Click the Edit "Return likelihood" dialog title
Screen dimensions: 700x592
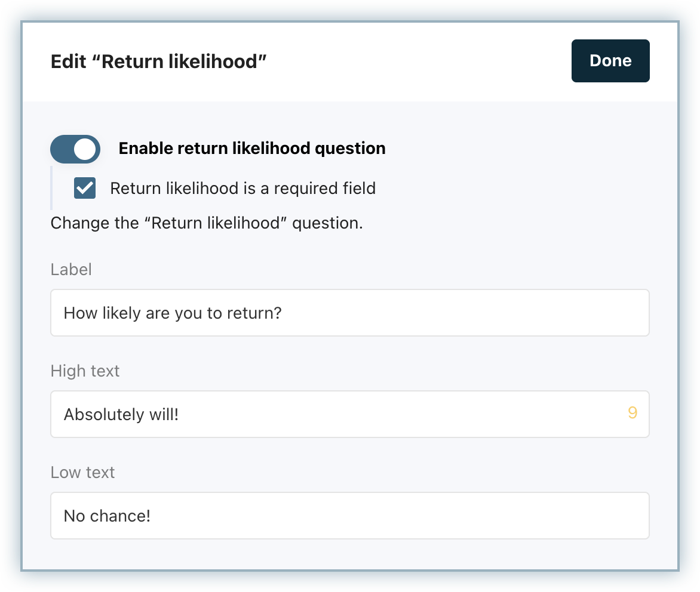click(158, 61)
